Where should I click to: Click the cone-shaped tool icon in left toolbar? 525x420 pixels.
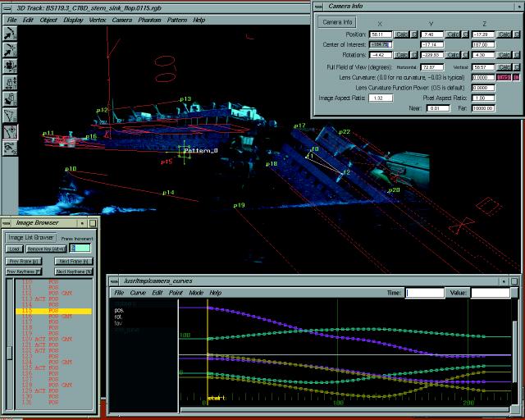pos(11,114)
